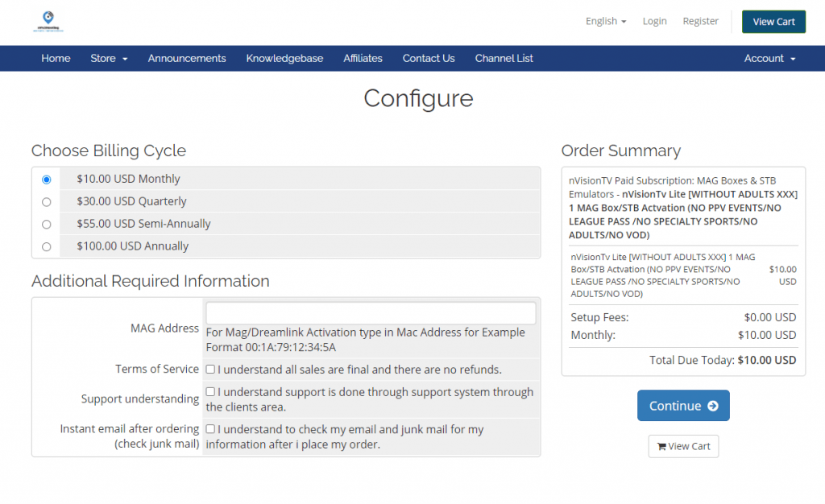Go to the Announcements page

pos(187,58)
